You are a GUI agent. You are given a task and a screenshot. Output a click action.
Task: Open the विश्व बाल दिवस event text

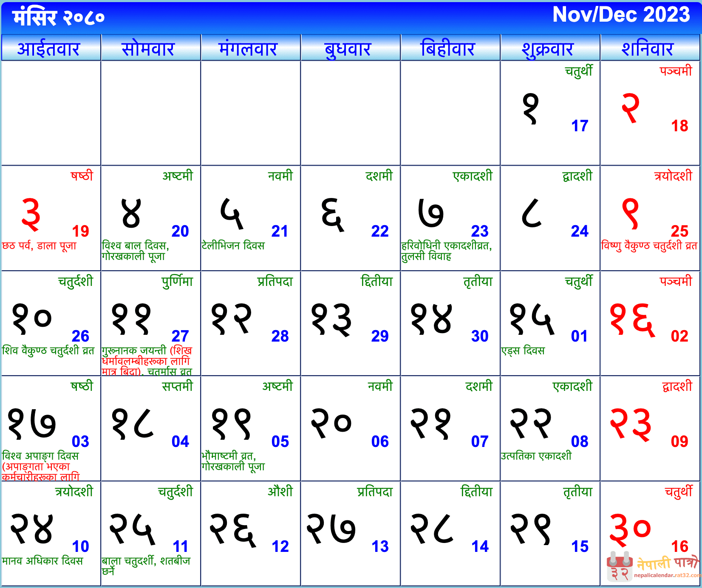136,246
